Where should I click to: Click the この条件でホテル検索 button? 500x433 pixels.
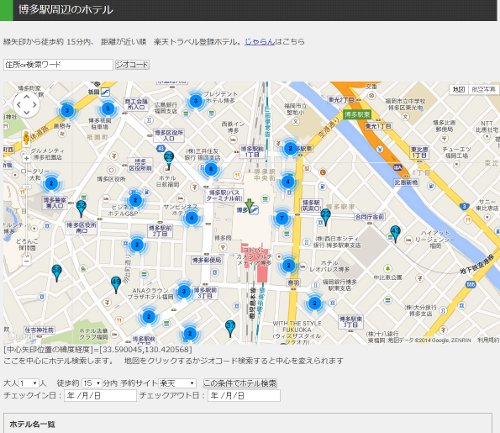click(240, 383)
